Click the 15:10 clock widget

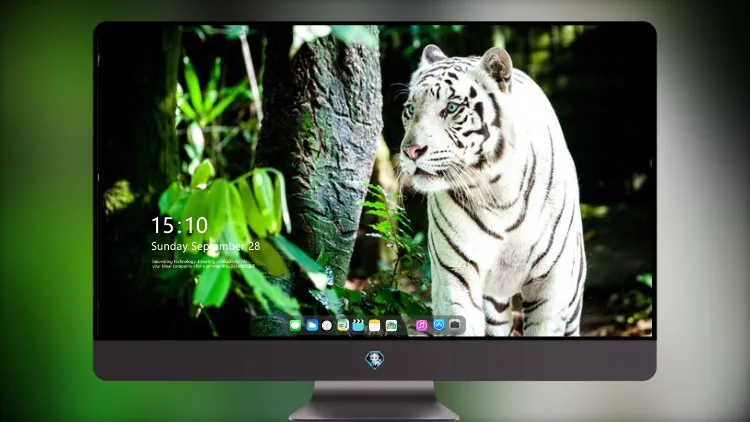click(x=179, y=225)
